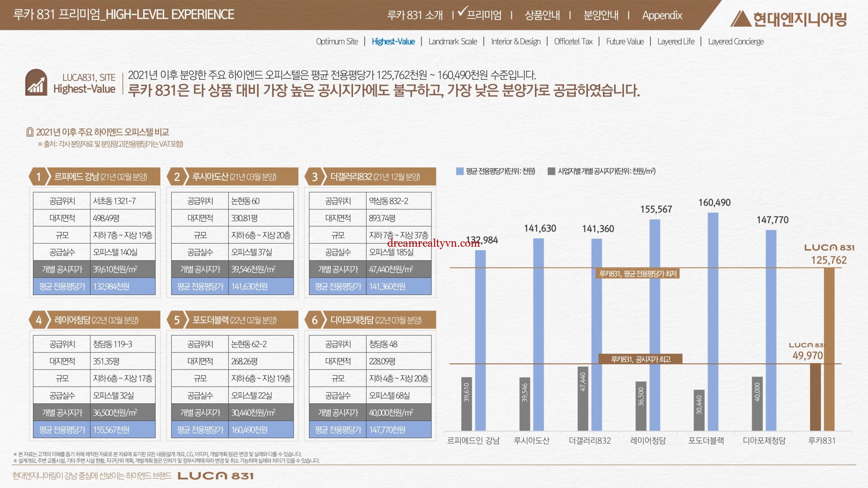The height and width of the screenshot is (488, 868).
Task: Open the 분양안내 menu item
Action: pos(600,15)
